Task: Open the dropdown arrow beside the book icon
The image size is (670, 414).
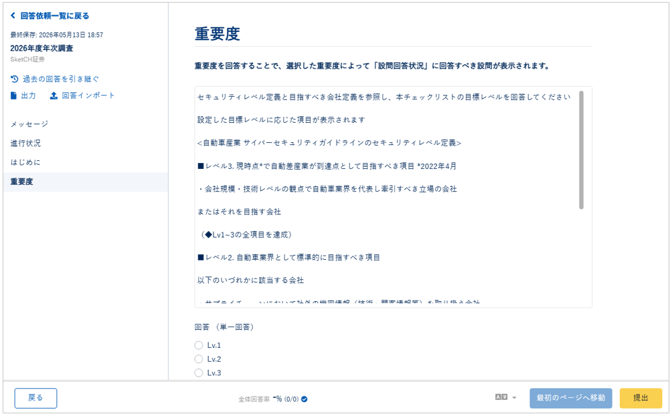Action: (x=514, y=398)
